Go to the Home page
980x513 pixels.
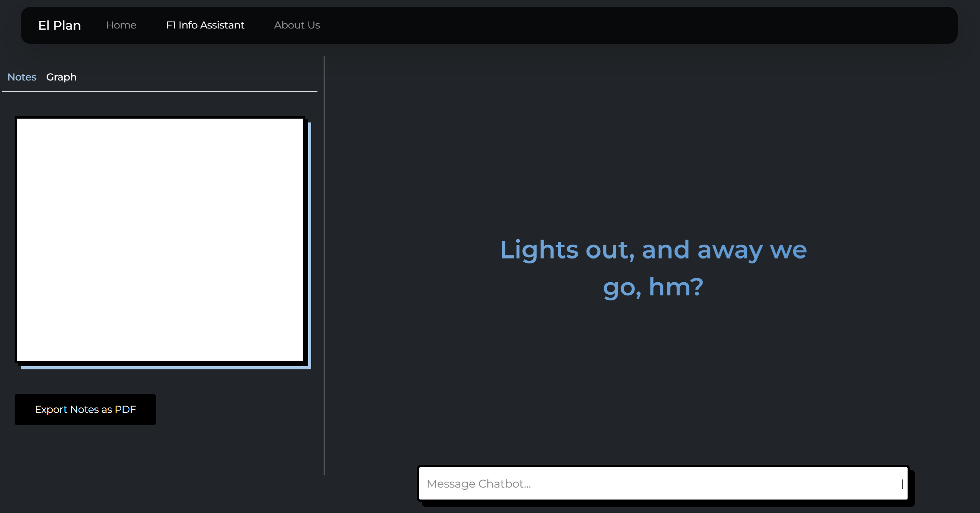121,25
